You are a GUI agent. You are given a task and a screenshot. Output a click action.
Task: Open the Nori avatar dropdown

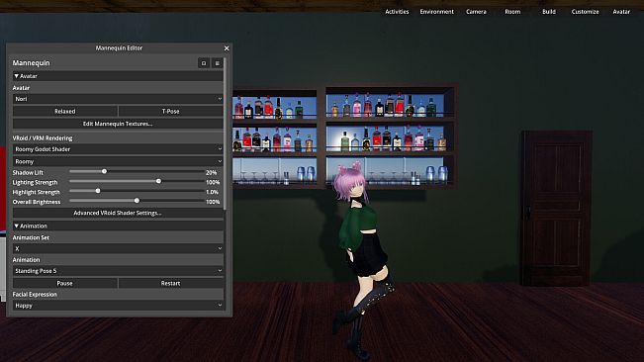118,99
